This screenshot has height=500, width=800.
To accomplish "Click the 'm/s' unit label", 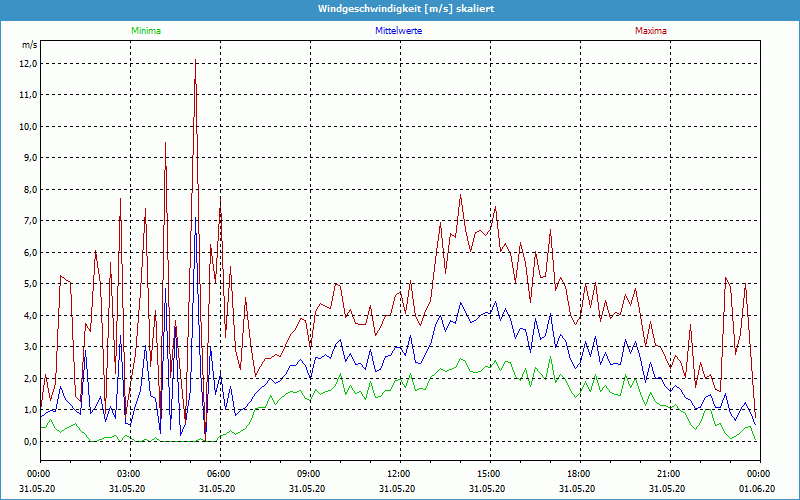I will tap(30, 45).
